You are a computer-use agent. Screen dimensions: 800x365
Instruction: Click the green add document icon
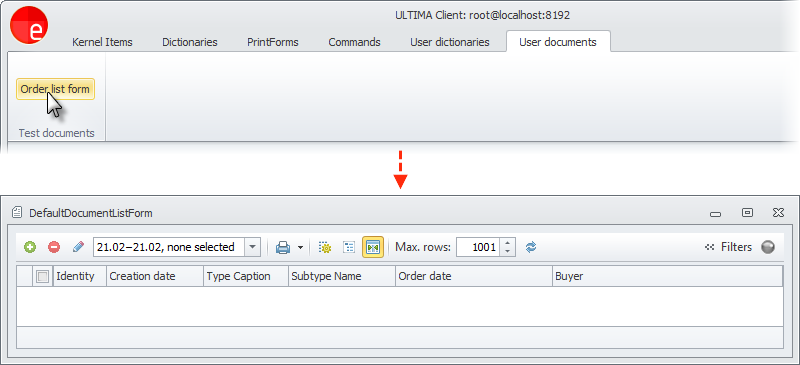pos(30,248)
